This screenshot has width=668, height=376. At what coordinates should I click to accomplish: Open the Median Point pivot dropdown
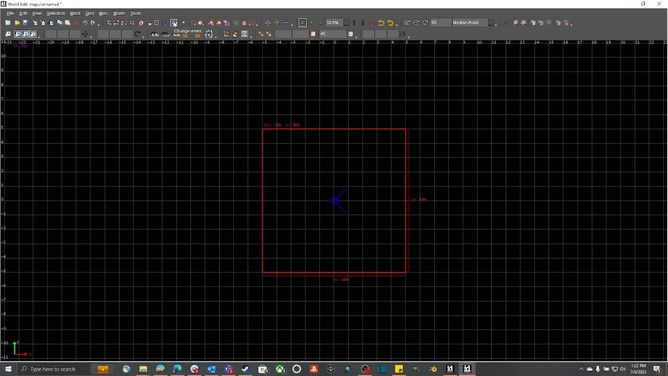click(470, 23)
